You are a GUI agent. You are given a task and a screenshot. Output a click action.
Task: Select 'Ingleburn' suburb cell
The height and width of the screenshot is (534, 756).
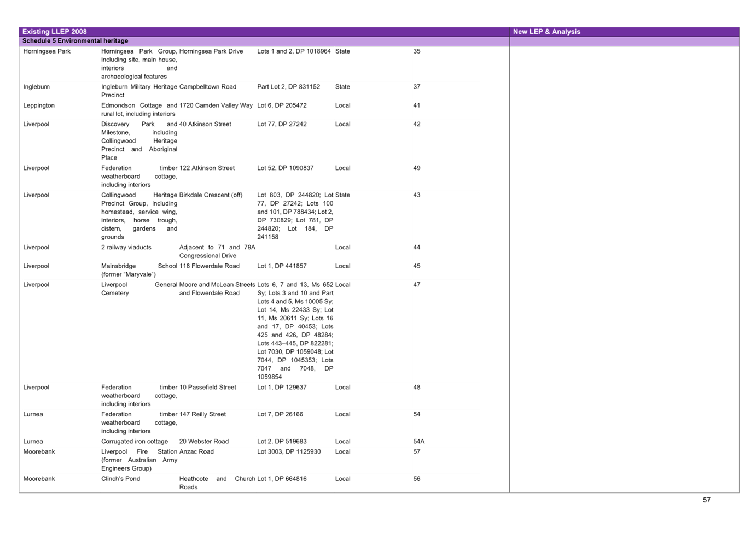pyautogui.click(x=36, y=87)
